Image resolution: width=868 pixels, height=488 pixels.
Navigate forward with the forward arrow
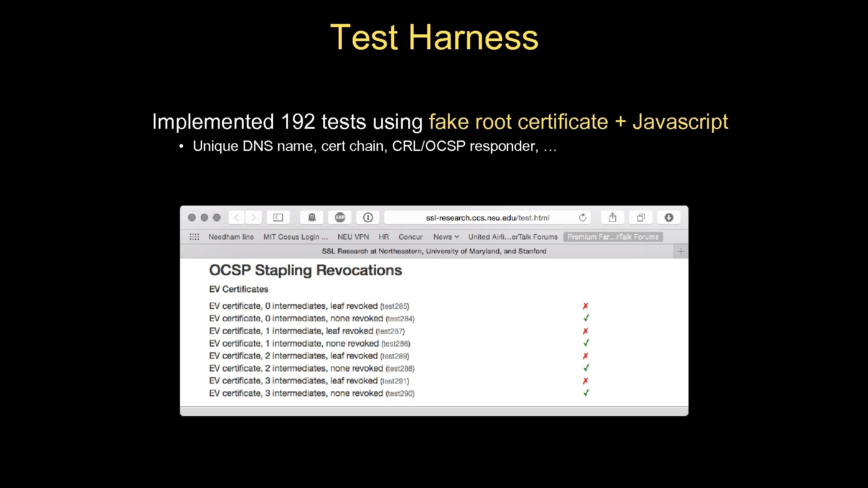point(253,217)
